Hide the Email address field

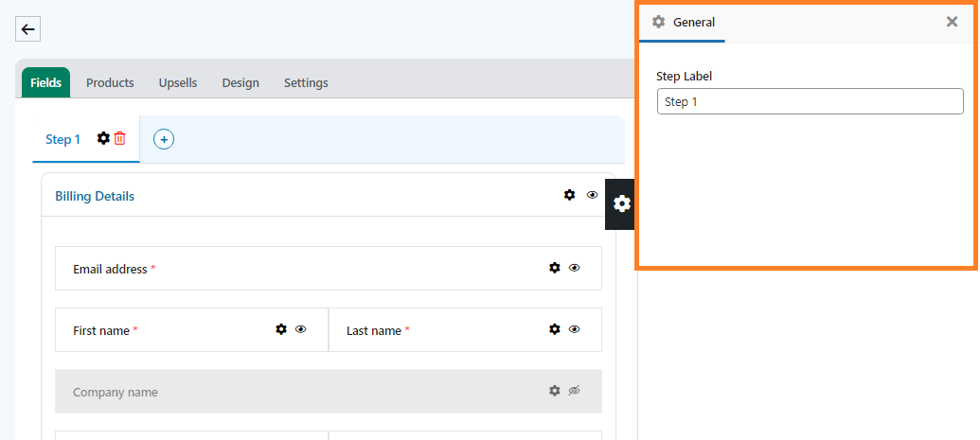pyautogui.click(x=575, y=268)
